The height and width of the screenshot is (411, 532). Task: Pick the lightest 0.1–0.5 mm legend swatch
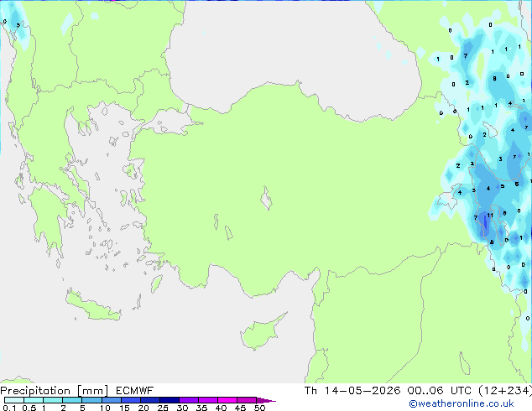(x=14, y=400)
